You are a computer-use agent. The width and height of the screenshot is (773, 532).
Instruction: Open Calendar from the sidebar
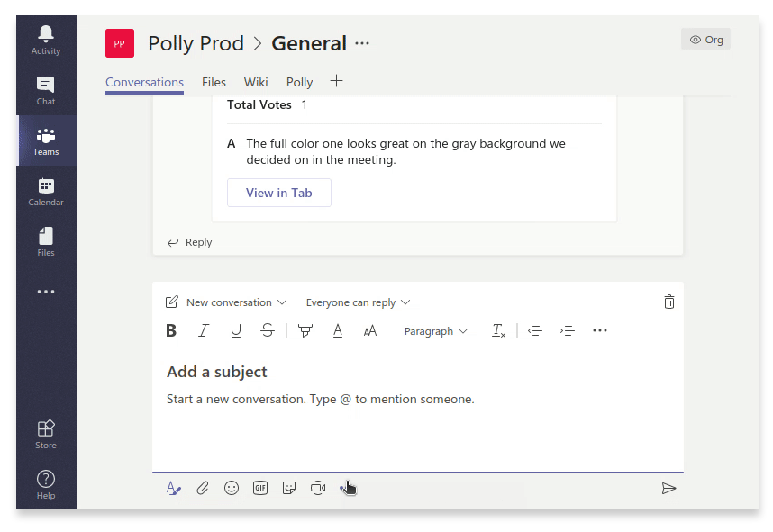(46, 190)
